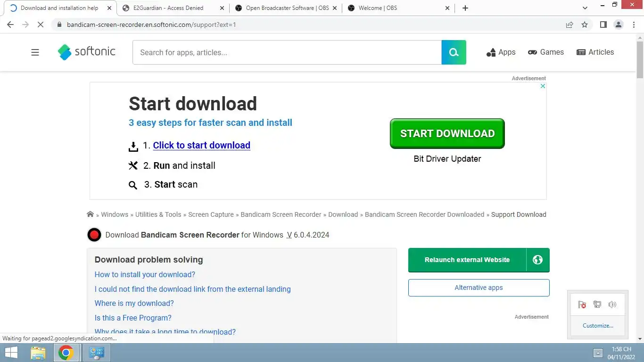Image resolution: width=644 pixels, height=362 pixels.
Task: Open the Articles section
Action: [595, 52]
